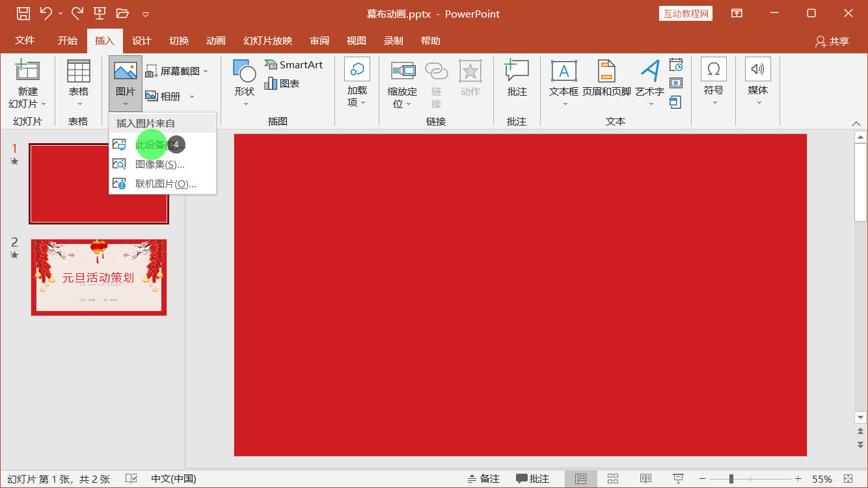868x488 pixels.
Task: Open the 相册 photo album button
Action: [x=163, y=96]
